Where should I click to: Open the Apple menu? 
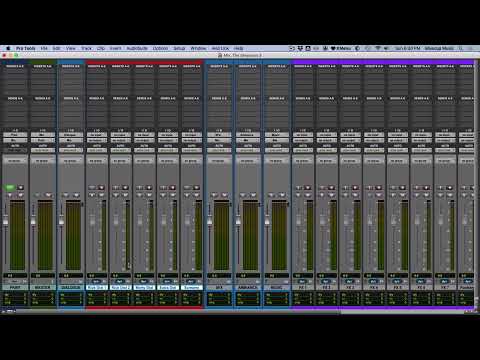pyautogui.click(x=8, y=48)
